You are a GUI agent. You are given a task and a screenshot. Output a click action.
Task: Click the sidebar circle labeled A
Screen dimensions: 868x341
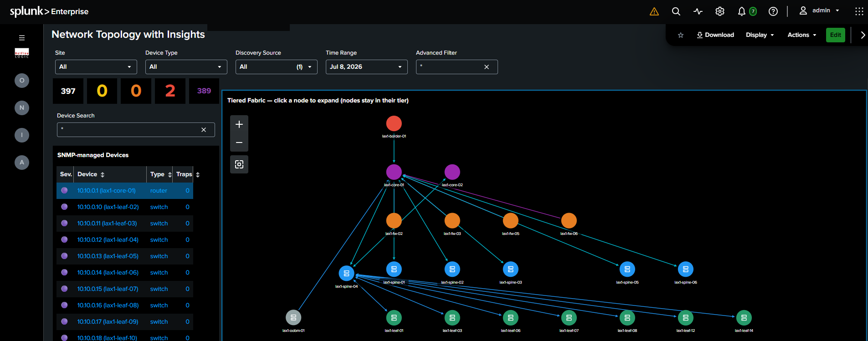[x=22, y=163]
